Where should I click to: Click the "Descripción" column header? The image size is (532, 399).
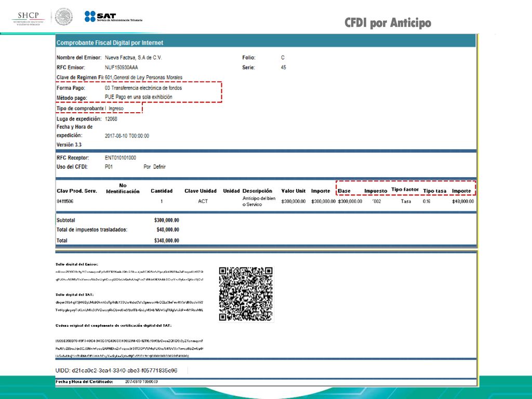pyautogui.click(x=257, y=191)
